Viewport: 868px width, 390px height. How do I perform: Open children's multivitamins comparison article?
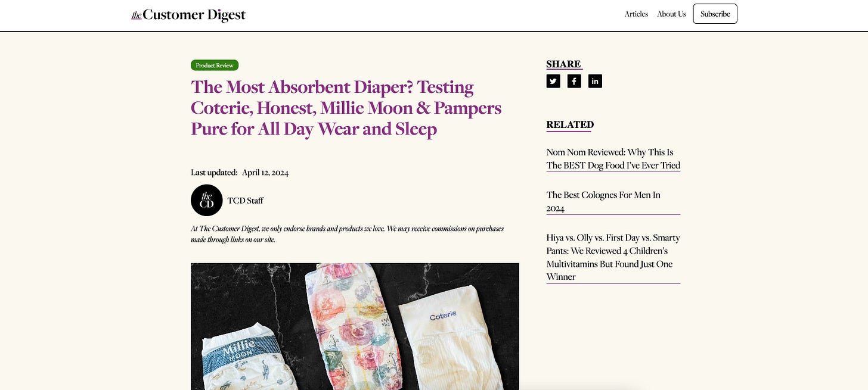(613, 257)
